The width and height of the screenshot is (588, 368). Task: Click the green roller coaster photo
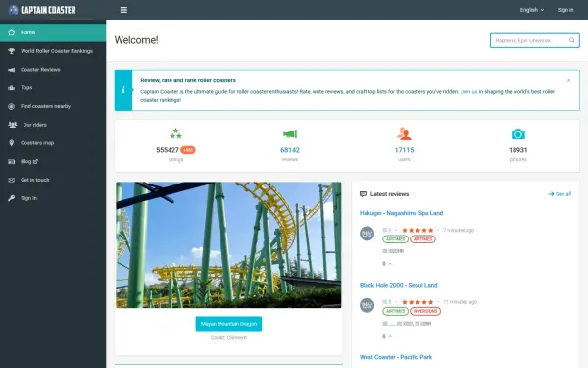click(x=228, y=245)
